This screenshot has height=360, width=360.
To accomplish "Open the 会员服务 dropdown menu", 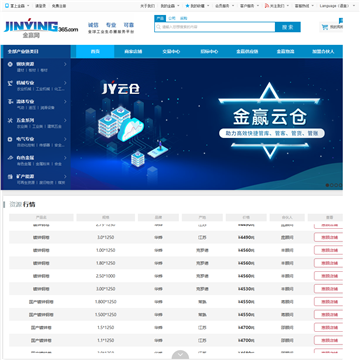I will coord(224,6).
